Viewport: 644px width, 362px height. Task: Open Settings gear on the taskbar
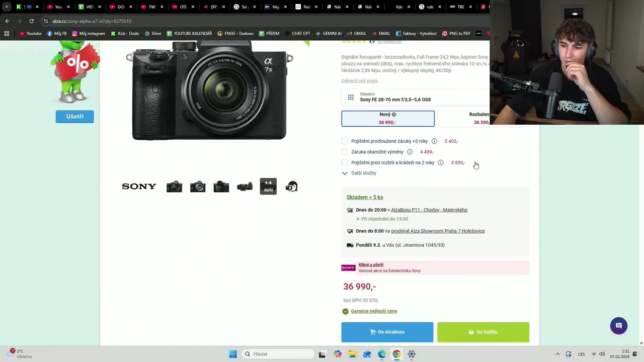(x=412, y=354)
